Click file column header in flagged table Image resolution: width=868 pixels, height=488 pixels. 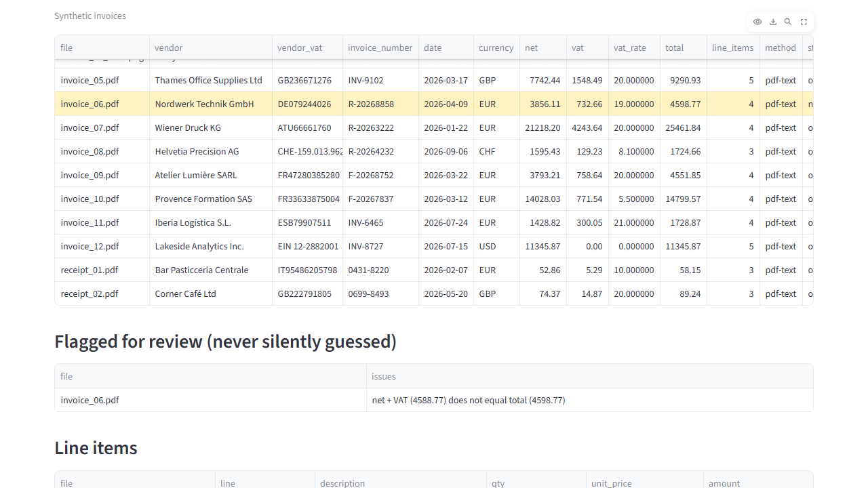pyautogui.click(x=211, y=376)
